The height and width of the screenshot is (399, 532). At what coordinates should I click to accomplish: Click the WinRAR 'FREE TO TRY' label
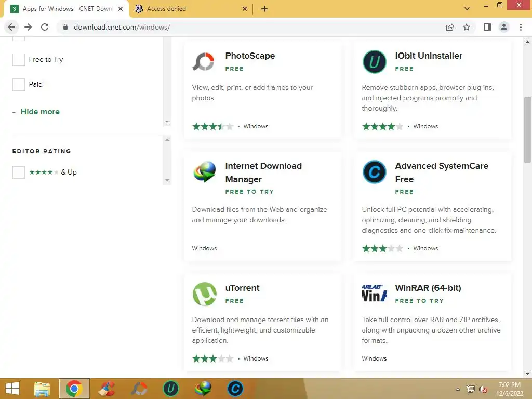coord(419,301)
